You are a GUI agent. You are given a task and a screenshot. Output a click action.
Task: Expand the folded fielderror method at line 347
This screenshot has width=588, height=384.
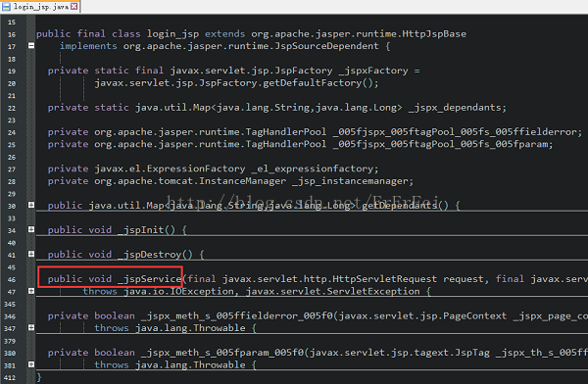coord(31,327)
